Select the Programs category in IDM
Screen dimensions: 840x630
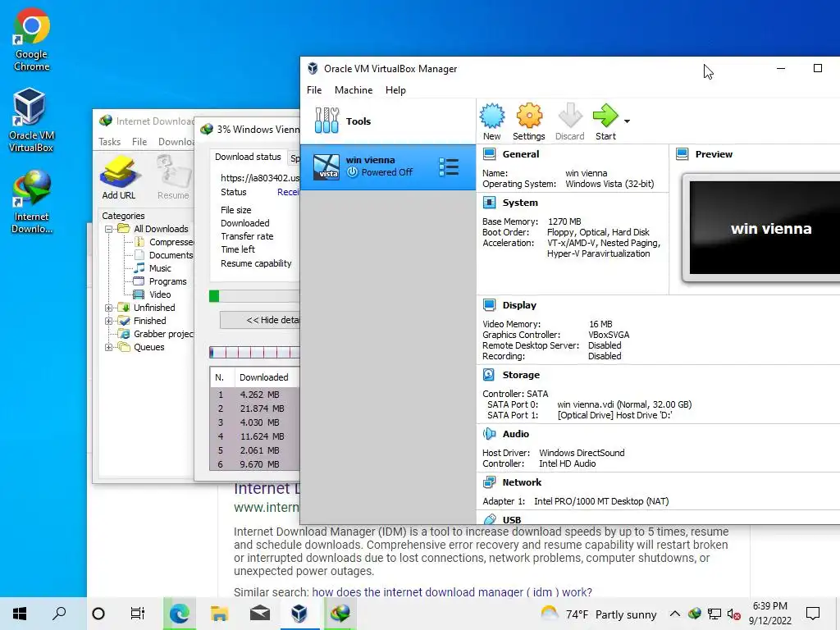[x=167, y=281]
